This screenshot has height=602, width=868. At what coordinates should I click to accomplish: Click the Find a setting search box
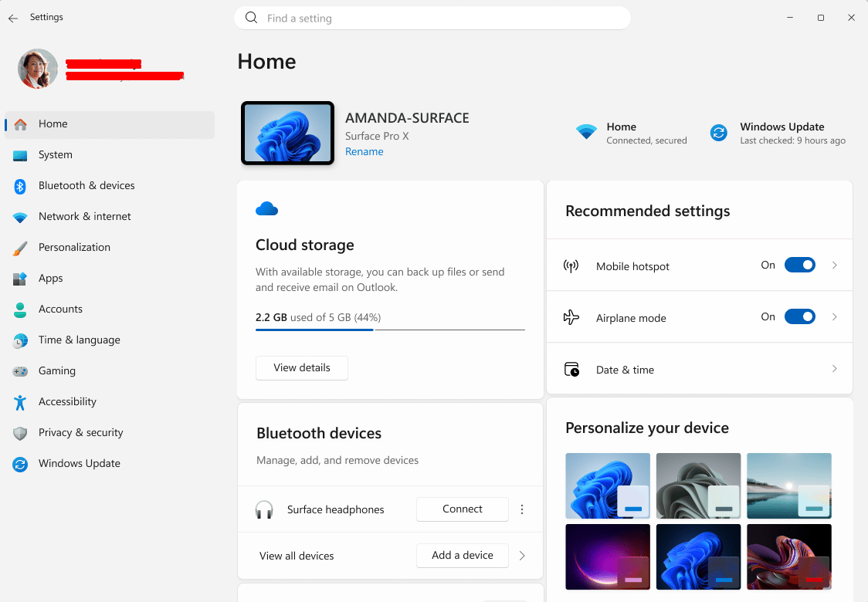coord(432,19)
